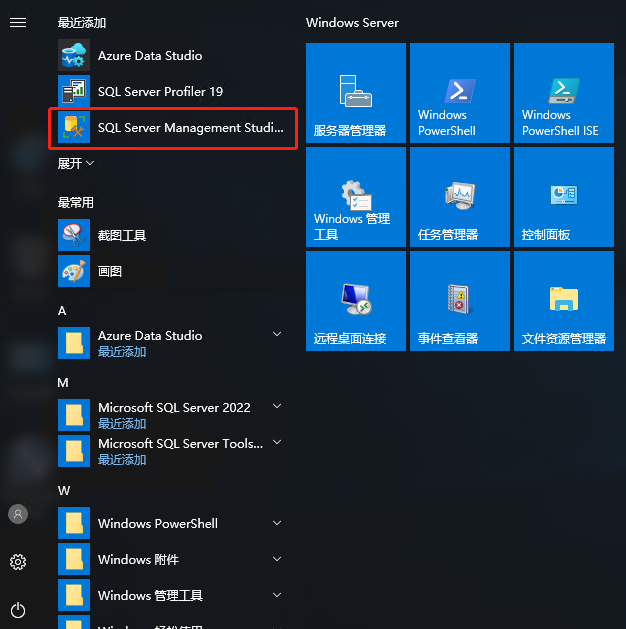Screen dimensions: 626x629
Task: Open SQL Server Management Studio icon
Action: coord(74,127)
